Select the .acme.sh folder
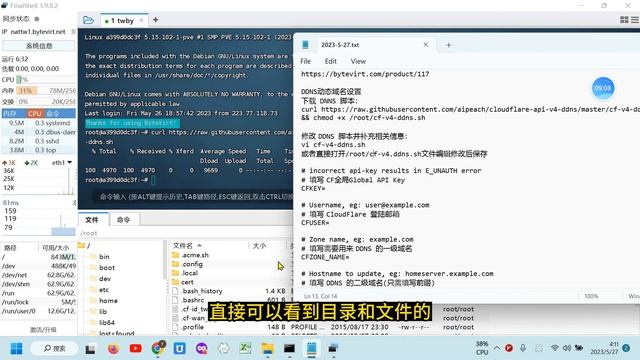This screenshot has width=640, height=360. 195,255
